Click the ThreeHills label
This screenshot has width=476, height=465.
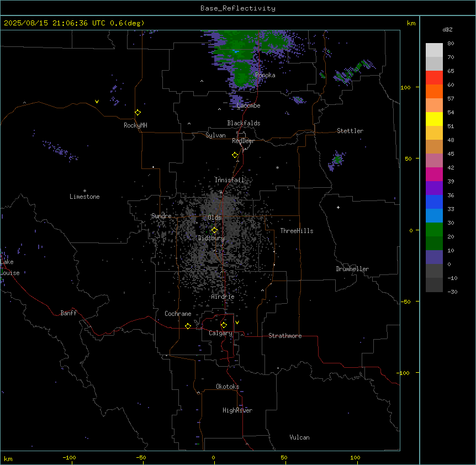pos(297,231)
